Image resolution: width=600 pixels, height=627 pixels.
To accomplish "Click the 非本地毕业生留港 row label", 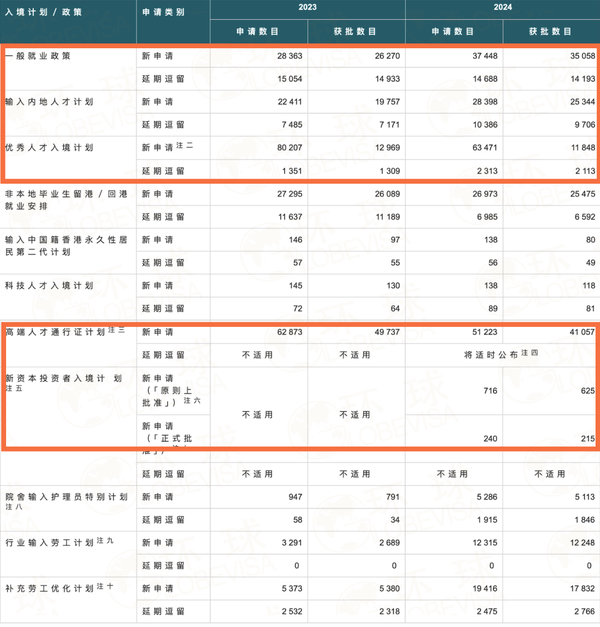I will (x=66, y=194).
